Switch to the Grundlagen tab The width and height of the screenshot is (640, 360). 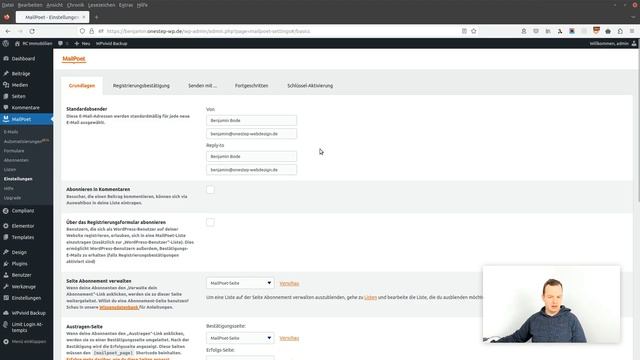point(82,86)
